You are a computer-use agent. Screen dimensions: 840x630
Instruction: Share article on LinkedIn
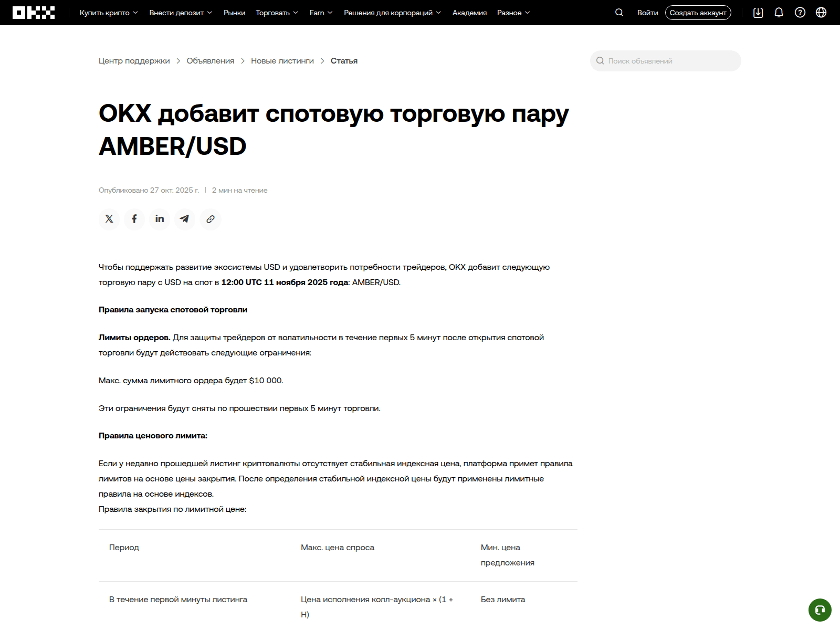(x=160, y=219)
